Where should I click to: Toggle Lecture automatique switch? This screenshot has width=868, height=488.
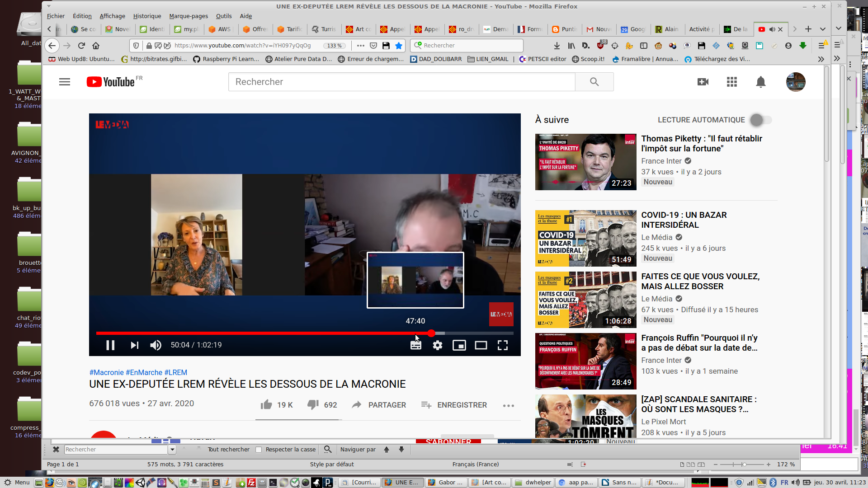click(761, 120)
